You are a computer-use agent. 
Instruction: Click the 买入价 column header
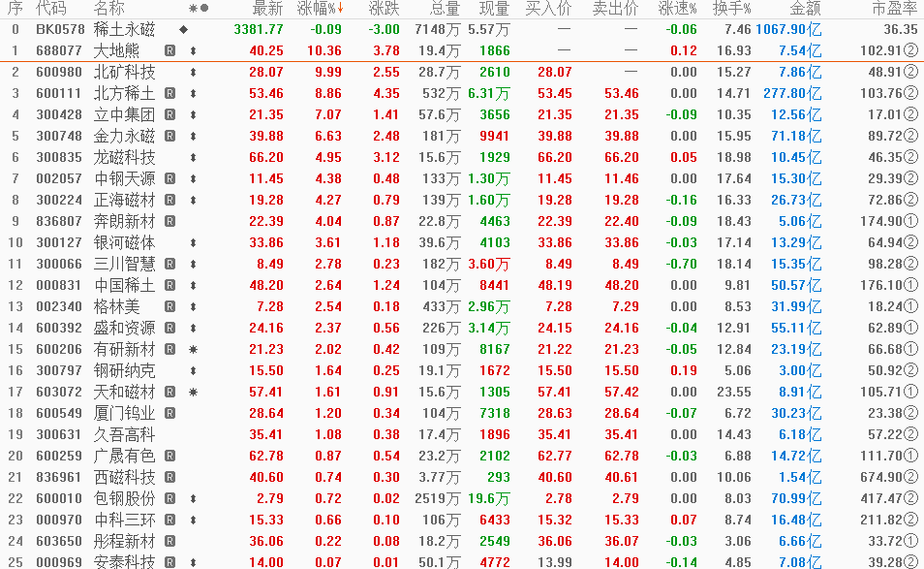[548, 9]
